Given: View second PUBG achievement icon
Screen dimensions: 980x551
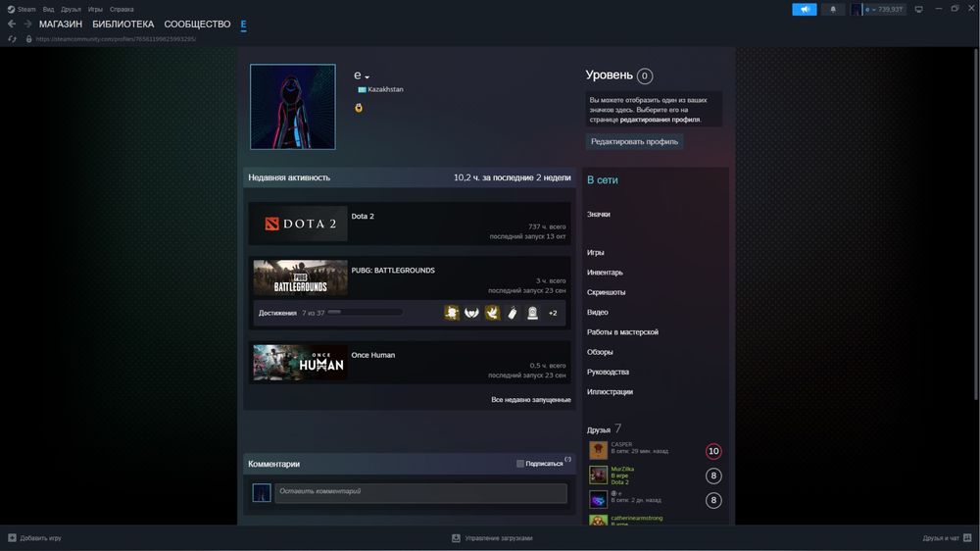Looking at the screenshot, I should click(x=472, y=313).
